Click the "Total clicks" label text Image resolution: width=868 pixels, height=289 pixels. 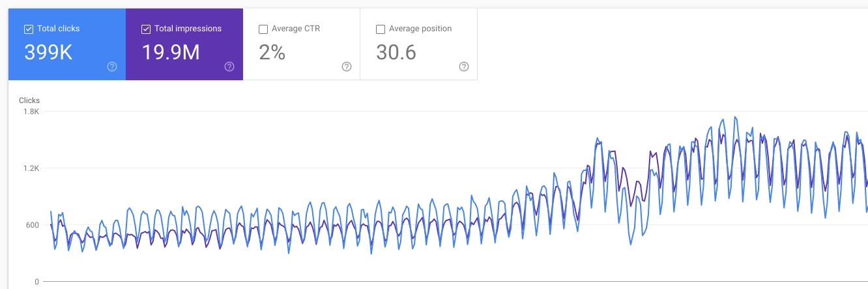[59, 29]
